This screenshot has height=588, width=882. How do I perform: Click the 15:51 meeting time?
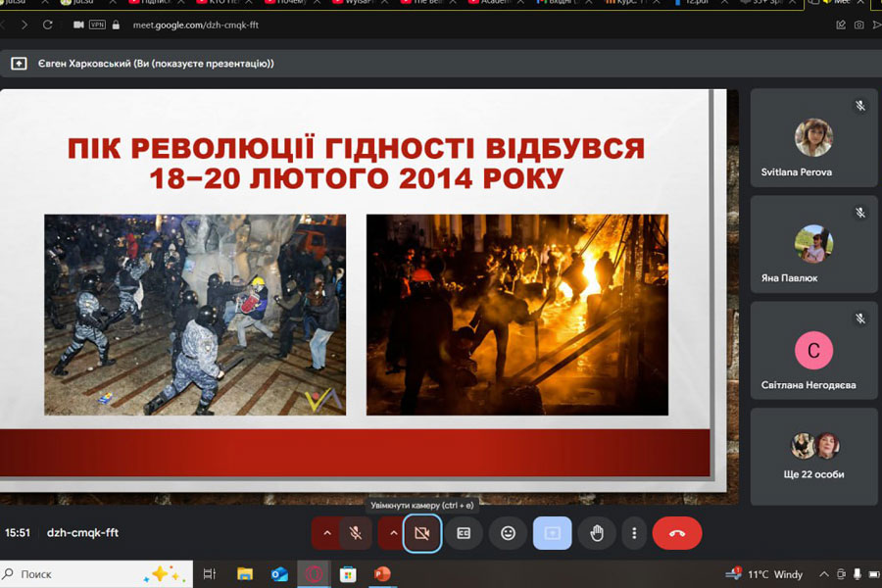pos(18,532)
